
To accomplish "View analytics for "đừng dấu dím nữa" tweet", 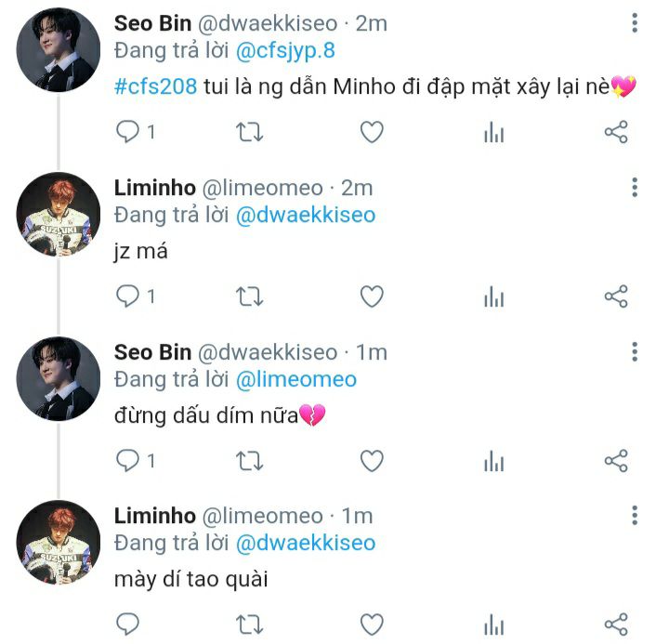I will (494, 461).
